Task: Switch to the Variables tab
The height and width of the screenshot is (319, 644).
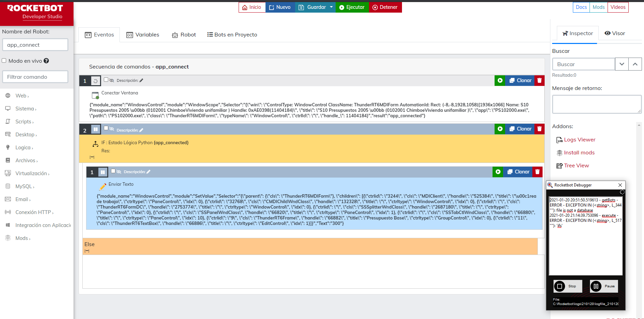Action: point(143,35)
